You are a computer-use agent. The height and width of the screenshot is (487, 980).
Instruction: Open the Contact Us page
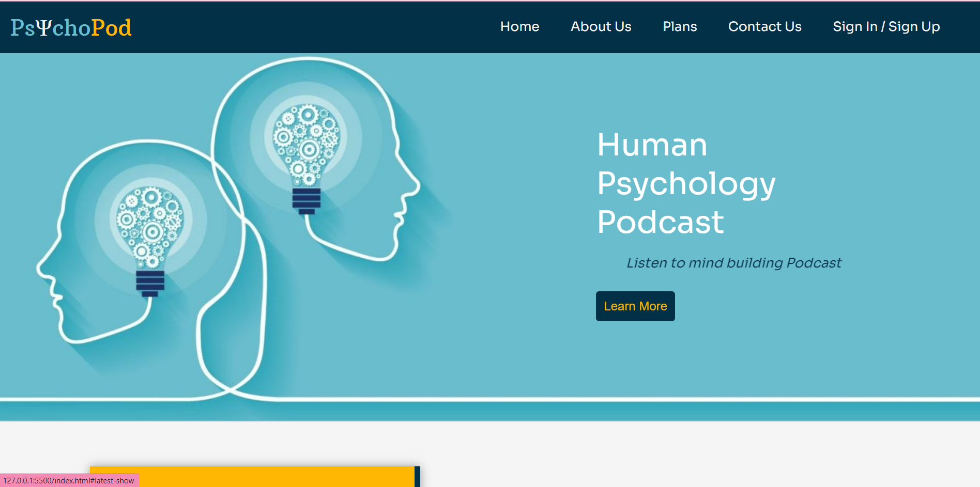coord(764,26)
